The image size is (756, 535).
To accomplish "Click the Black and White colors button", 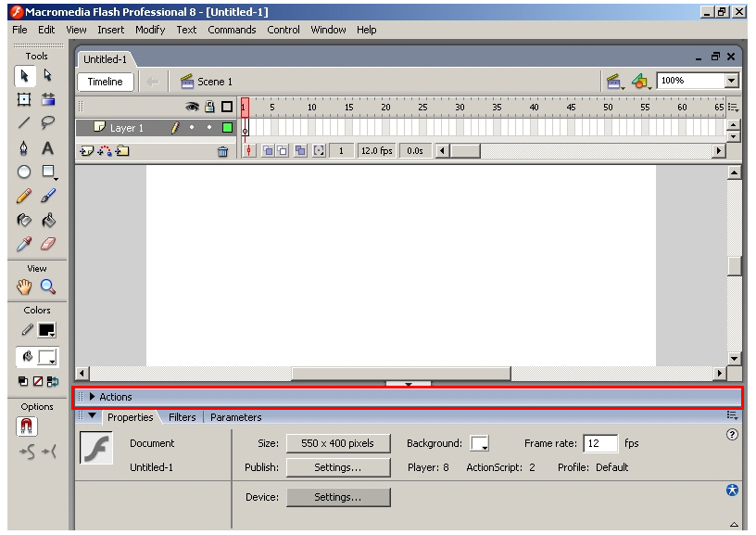I will (x=22, y=381).
